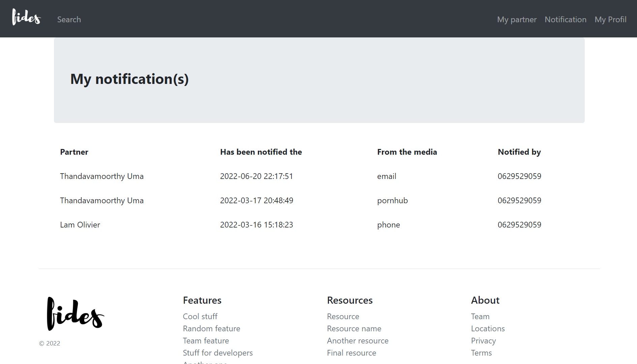Open the Cool stuff footer link
The height and width of the screenshot is (364, 637).
(x=200, y=316)
